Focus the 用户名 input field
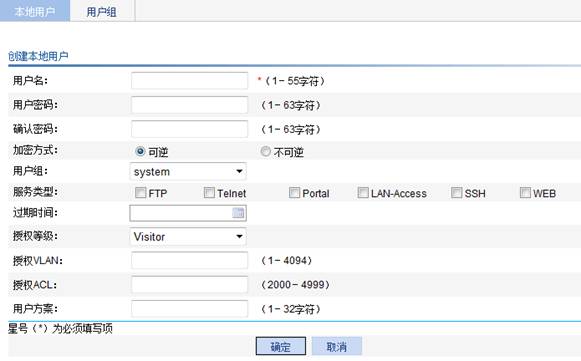This screenshot has height=361, width=581. [x=189, y=80]
